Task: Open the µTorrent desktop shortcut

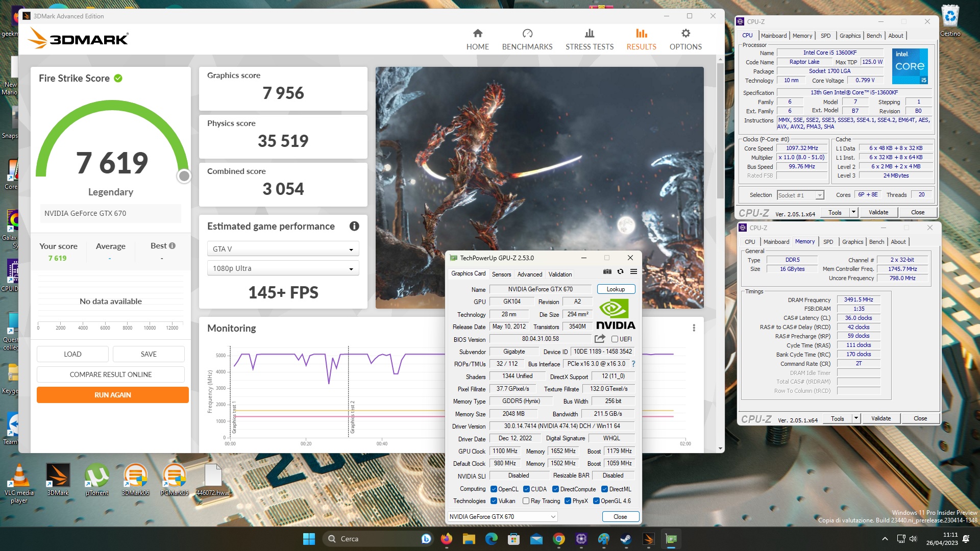Action: coord(97,480)
